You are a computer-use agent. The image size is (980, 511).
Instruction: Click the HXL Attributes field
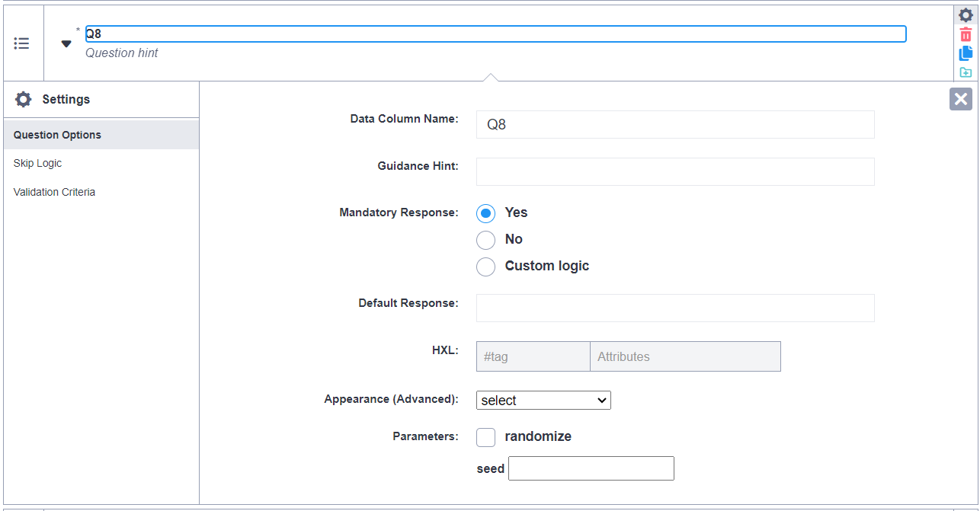[685, 356]
